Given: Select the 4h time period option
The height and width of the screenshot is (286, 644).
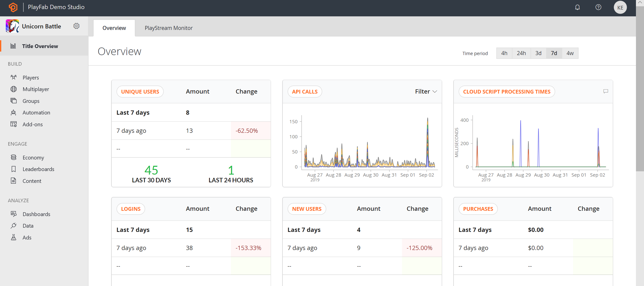Looking at the screenshot, I should point(504,53).
